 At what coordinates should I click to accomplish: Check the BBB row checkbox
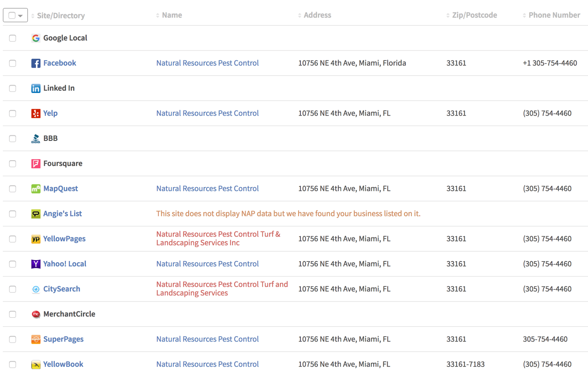click(x=12, y=139)
